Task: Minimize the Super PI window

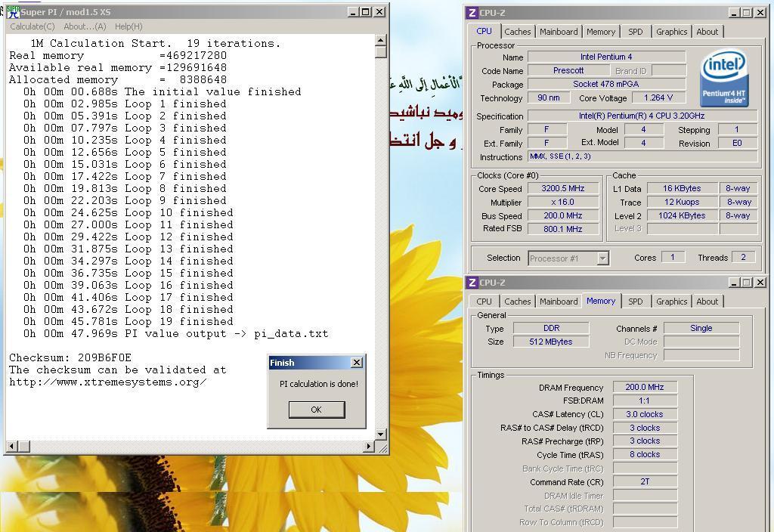Action: pyautogui.click(x=352, y=12)
